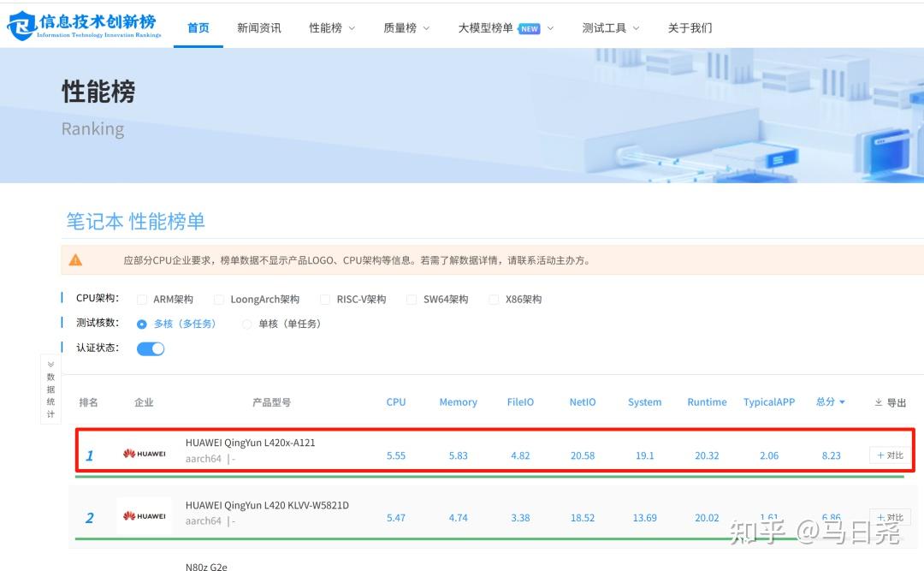The width and height of the screenshot is (924, 571).
Task: Expand the 数据统计 side panel
Action: [x=50, y=389]
